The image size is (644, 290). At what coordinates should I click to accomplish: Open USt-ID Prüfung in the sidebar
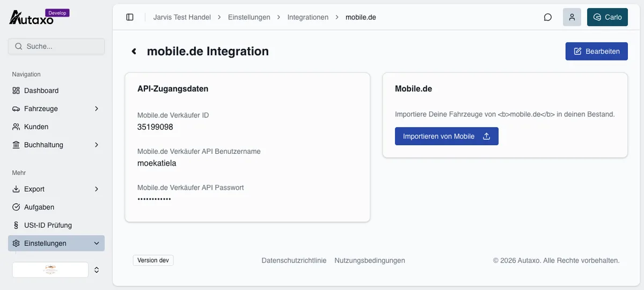pyautogui.click(x=56, y=226)
